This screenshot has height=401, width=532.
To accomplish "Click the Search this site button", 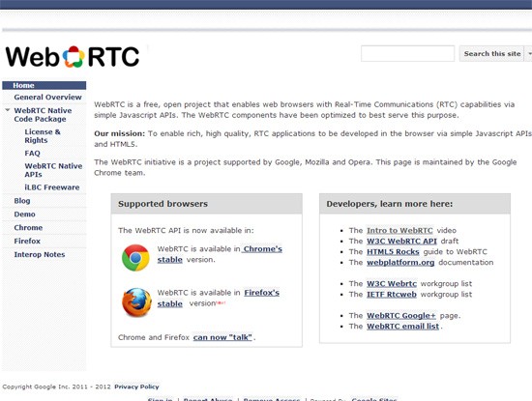I will tap(492, 53).
